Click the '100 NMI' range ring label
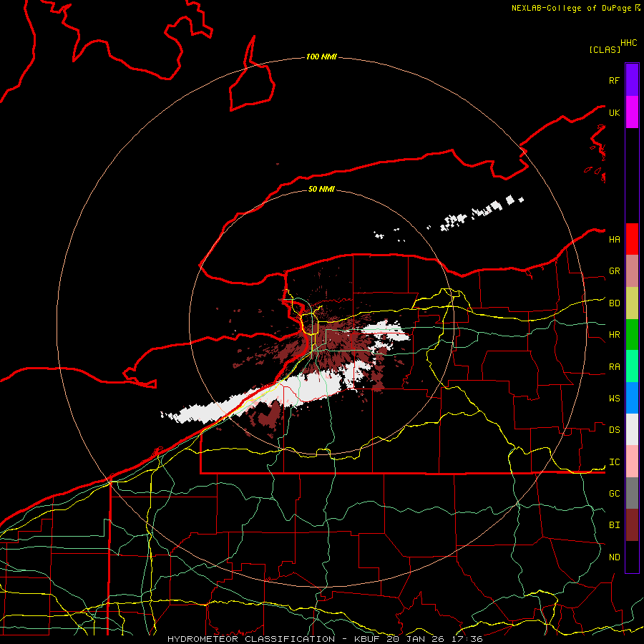Viewport: 644px width, 644px height. click(321, 57)
